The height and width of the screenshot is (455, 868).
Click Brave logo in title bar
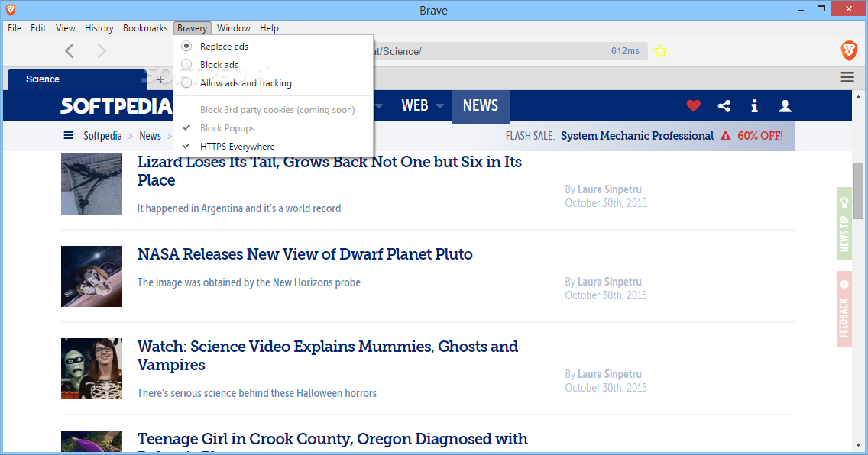coord(10,9)
